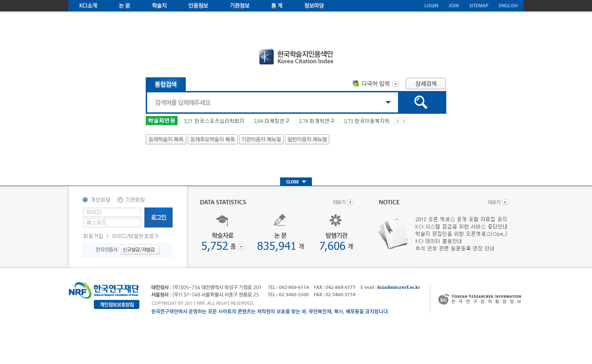This screenshot has width=592, height=364.
Task: Click the flower icon above 발행기관
Action: [x=336, y=220]
